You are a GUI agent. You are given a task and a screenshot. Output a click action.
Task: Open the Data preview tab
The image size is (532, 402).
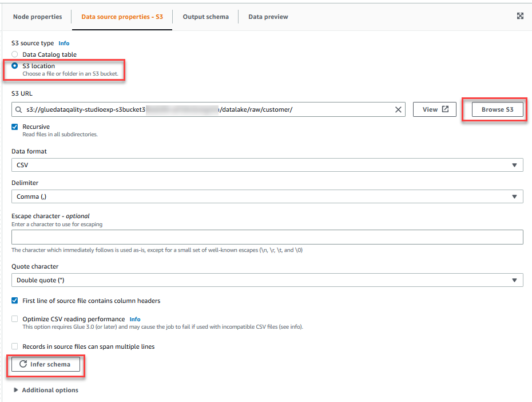pos(268,17)
